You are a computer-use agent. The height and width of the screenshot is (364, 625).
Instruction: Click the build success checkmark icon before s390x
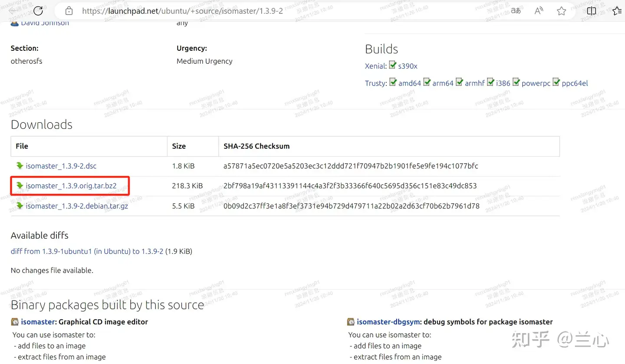click(392, 65)
